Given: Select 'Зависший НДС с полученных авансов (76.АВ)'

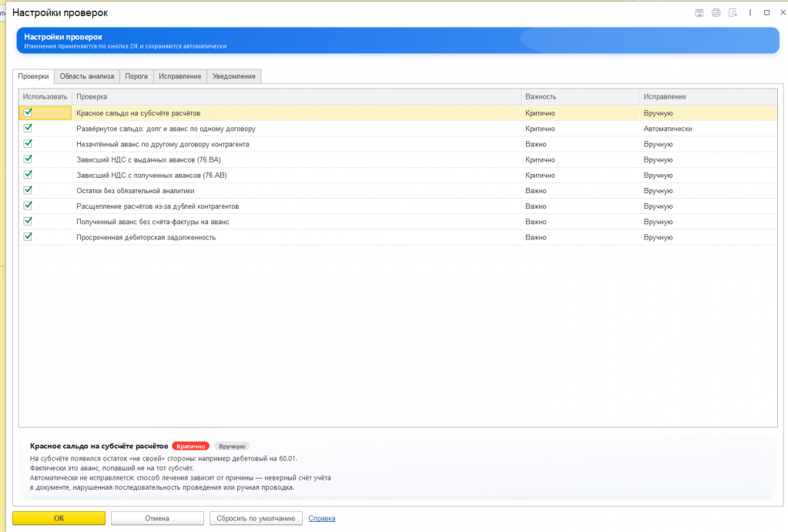Looking at the screenshot, I should point(152,176).
